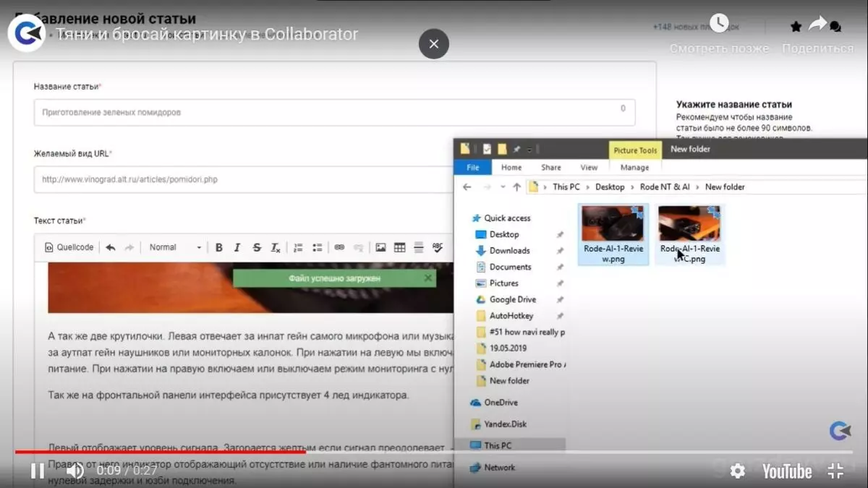868x488 pixels.
Task: Click the article title input field
Action: (334, 112)
